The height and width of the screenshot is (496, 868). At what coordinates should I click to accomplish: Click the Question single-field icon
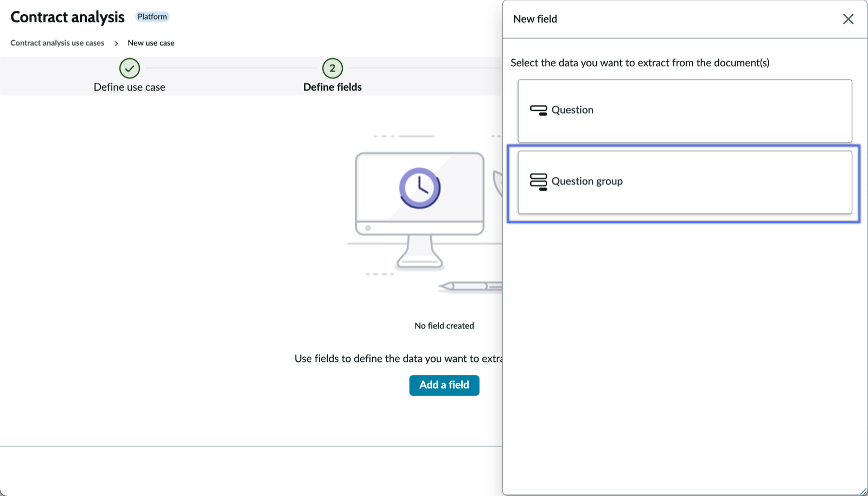(538, 110)
